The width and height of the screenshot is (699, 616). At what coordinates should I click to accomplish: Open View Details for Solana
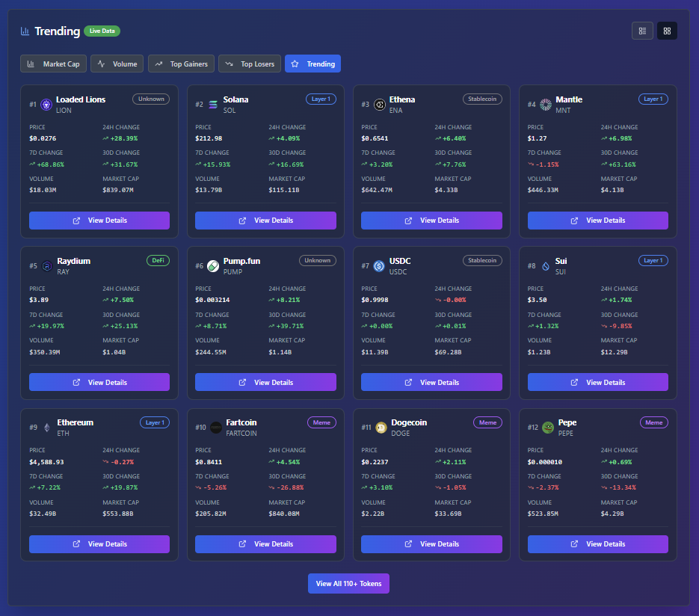[x=265, y=221]
